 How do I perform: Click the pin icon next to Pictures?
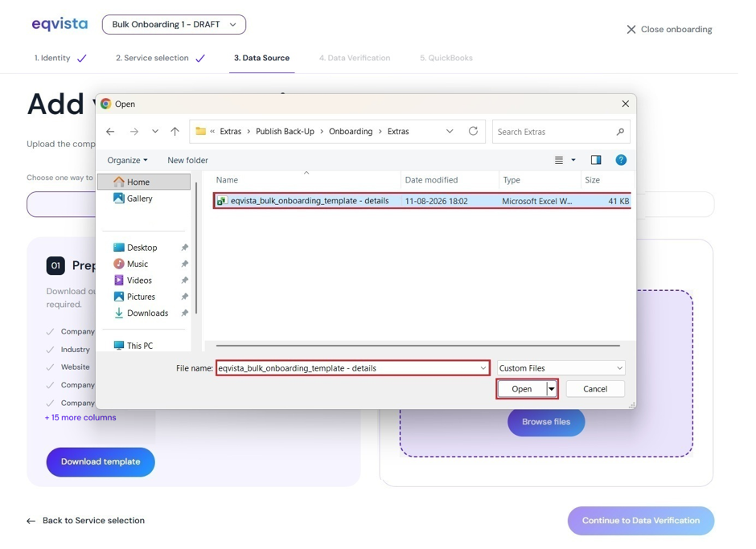tap(184, 297)
